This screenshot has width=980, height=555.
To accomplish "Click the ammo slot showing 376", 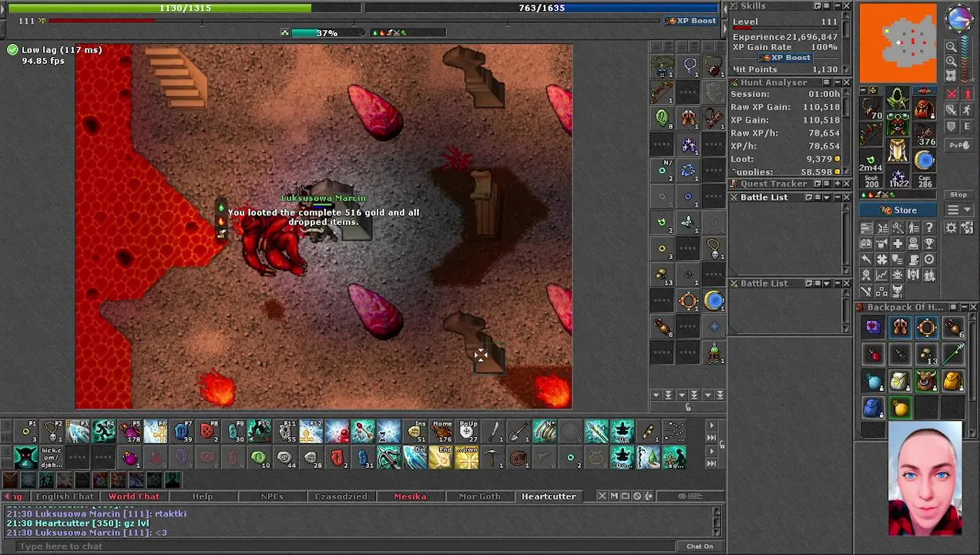I will pos(925,135).
